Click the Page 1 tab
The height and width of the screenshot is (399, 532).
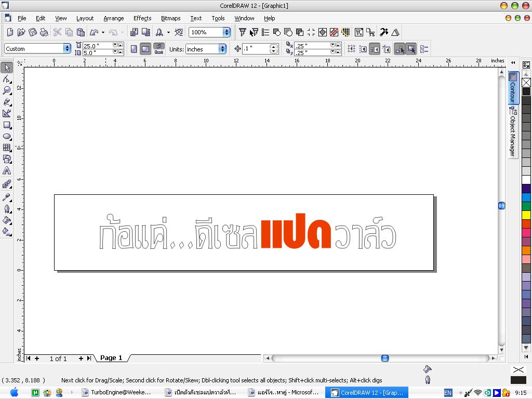(x=111, y=358)
